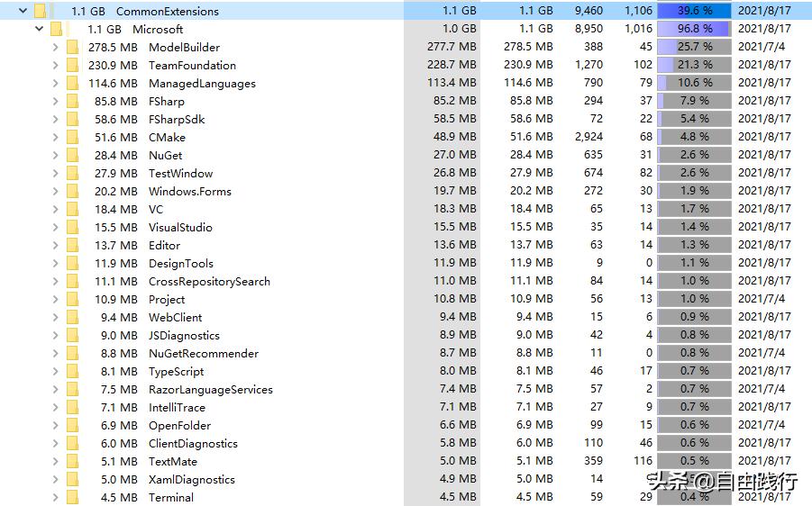Select the ClientDiagnostics folder name
The height and width of the screenshot is (506, 812).
tap(193, 443)
